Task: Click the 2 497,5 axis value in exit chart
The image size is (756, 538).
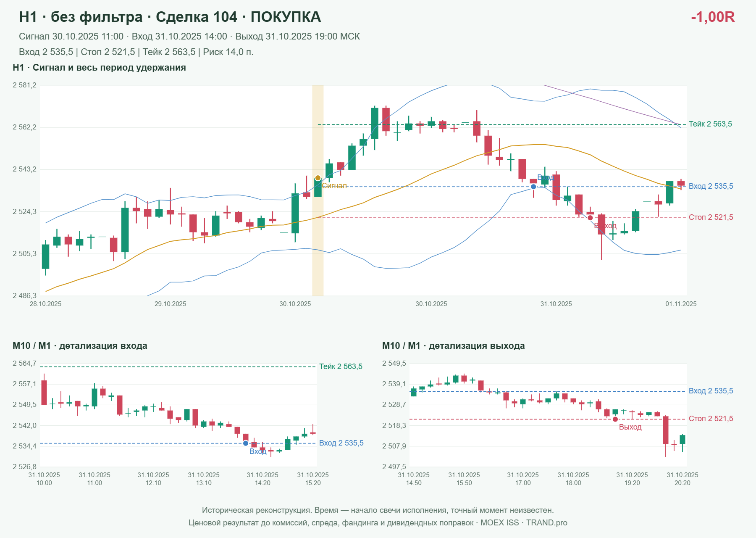Action: pyautogui.click(x=394, y=467)
